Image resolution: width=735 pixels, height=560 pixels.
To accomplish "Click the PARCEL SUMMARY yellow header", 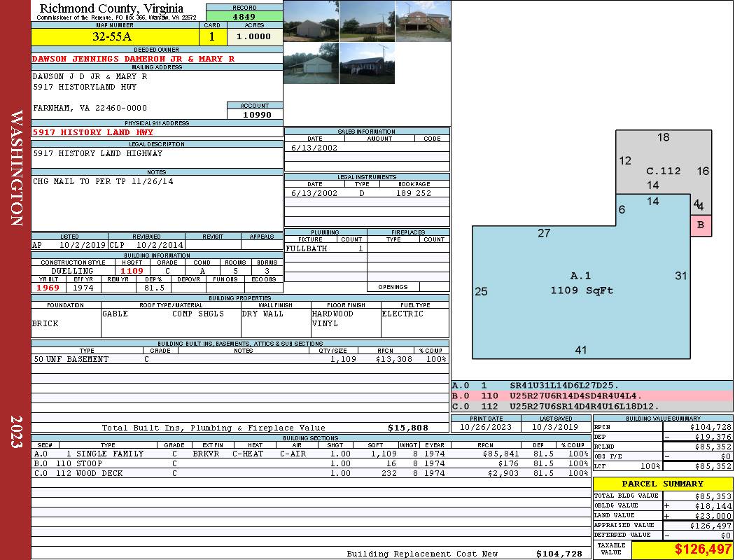I will pyautogui.click(x=663, y=484).
